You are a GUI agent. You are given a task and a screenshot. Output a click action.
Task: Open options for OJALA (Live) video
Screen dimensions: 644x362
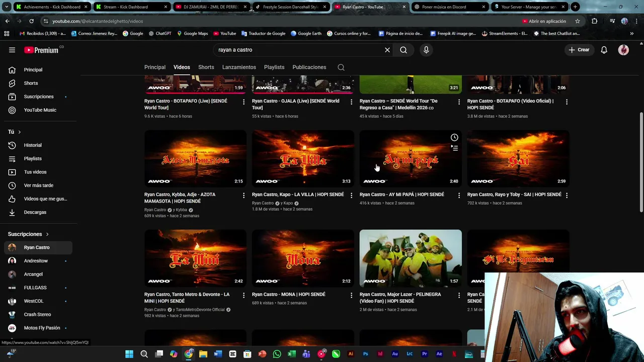click(x=351, y=102)
